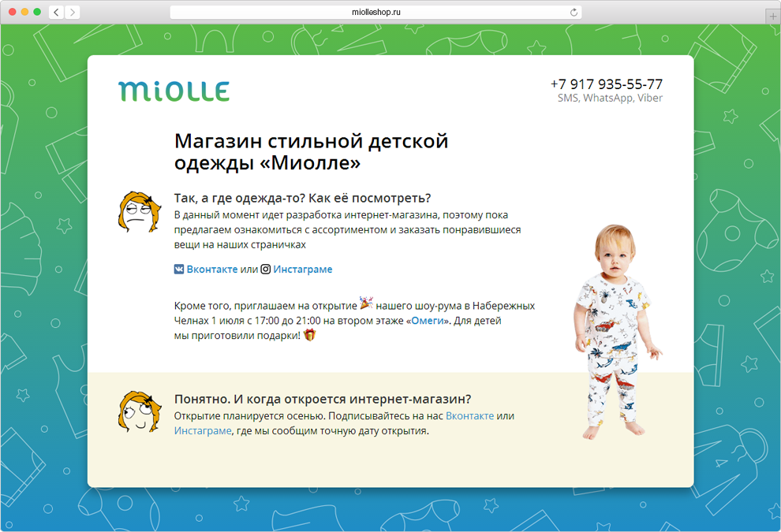This screenshot has height=532, width=781.
Task: Click the green macOS fullscreen window button
Action: (x=37, y=12)
